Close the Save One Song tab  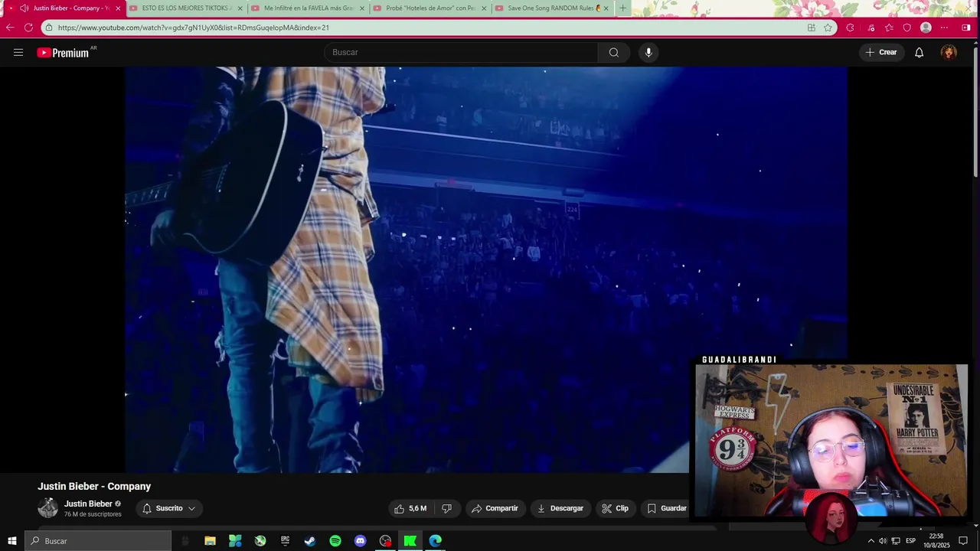(606, 8)
